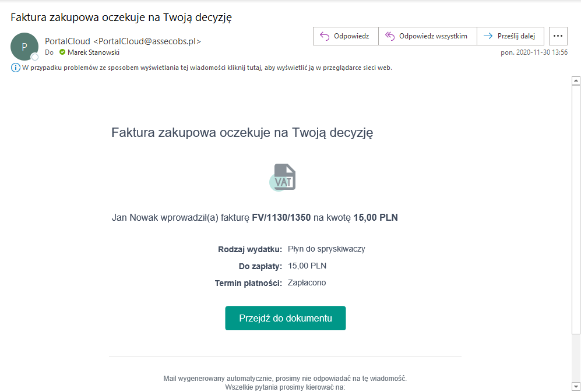Click the scrollbar up arrow
Screen dimensions: 581x392
point(576,81)
